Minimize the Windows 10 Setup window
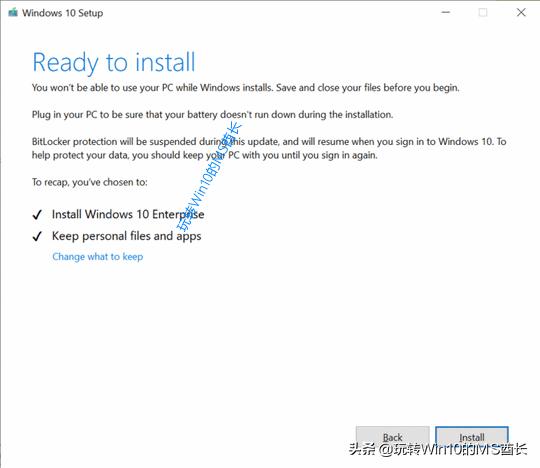Image resolution: width=540 pixels, height=468 pixels. click(446, 12)
